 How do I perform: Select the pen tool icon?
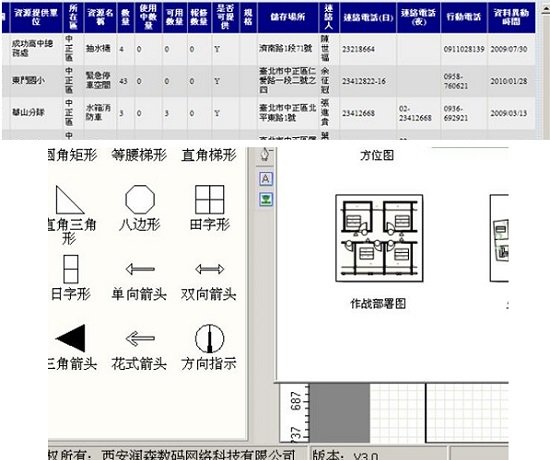(x=266, y=154)
